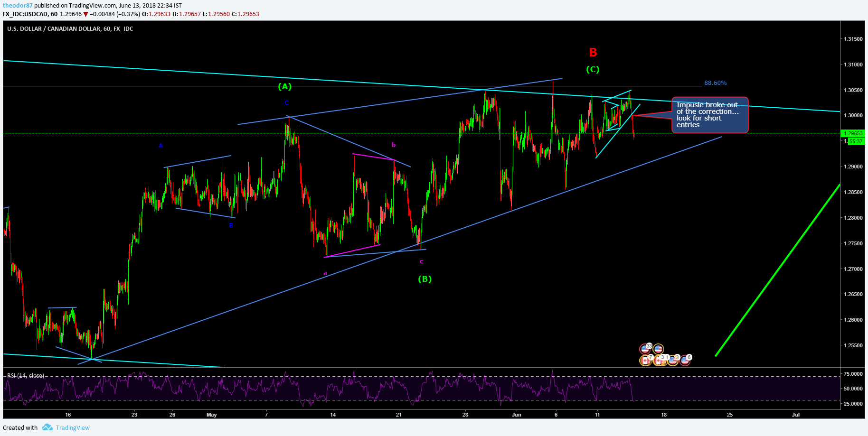Open the unbadged yellow-ringed US flag event marker
The height and width of the screenshot is (436, 868).
point(658,349)
